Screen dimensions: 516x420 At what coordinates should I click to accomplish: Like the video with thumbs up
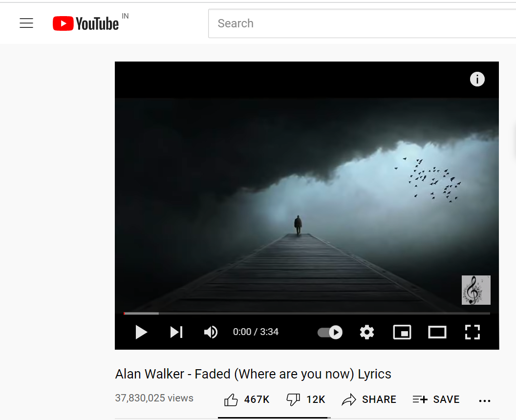(247, 399)
